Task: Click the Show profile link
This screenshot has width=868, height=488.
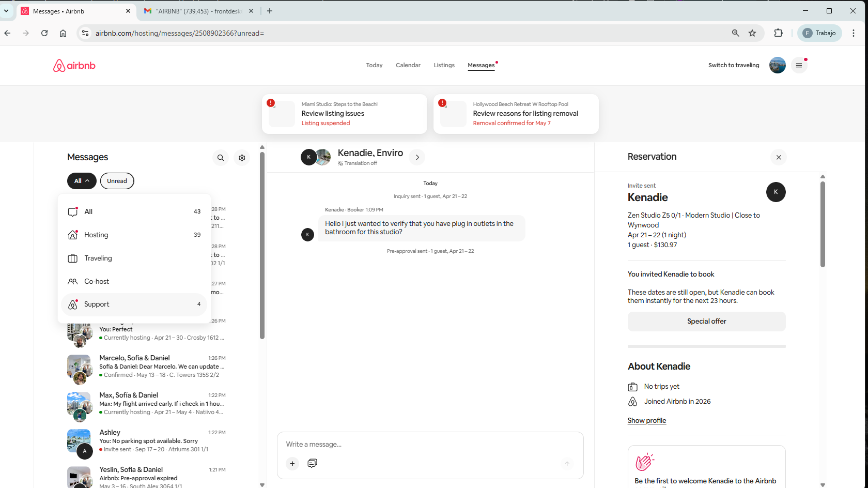Action: (x=647, y=421)
